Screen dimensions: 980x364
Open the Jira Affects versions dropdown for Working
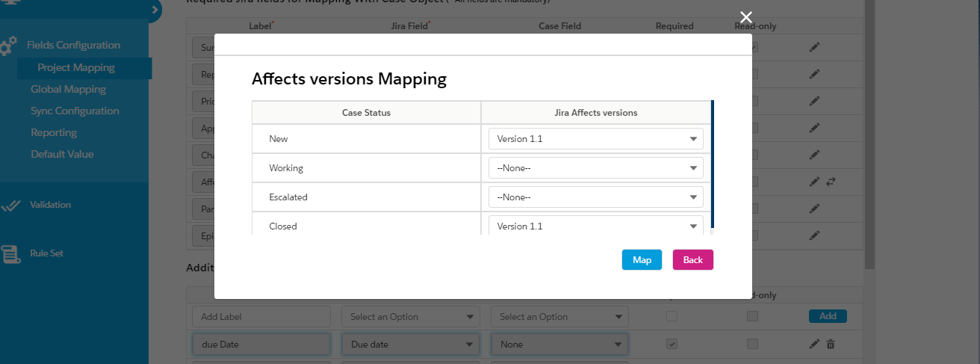(x=596, y=168)
